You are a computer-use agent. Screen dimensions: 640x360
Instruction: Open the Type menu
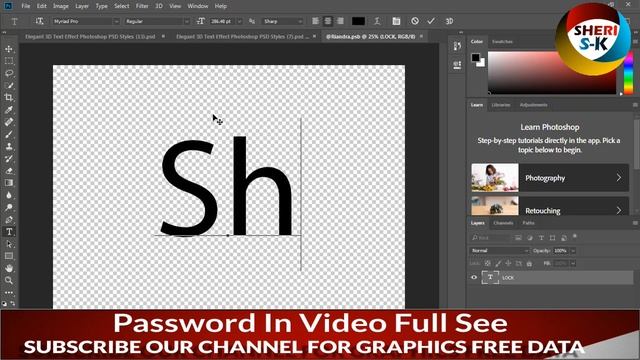[x=102, y=6]
